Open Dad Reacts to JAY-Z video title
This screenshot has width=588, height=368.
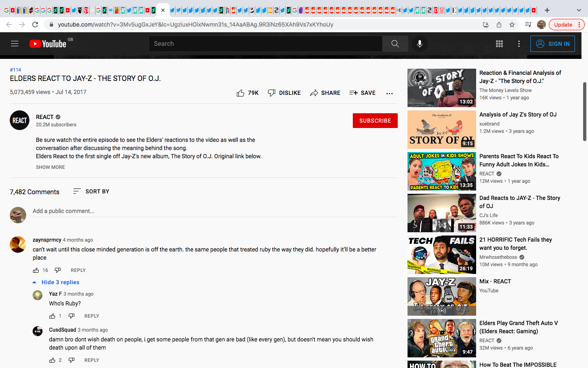click(520, 202)
